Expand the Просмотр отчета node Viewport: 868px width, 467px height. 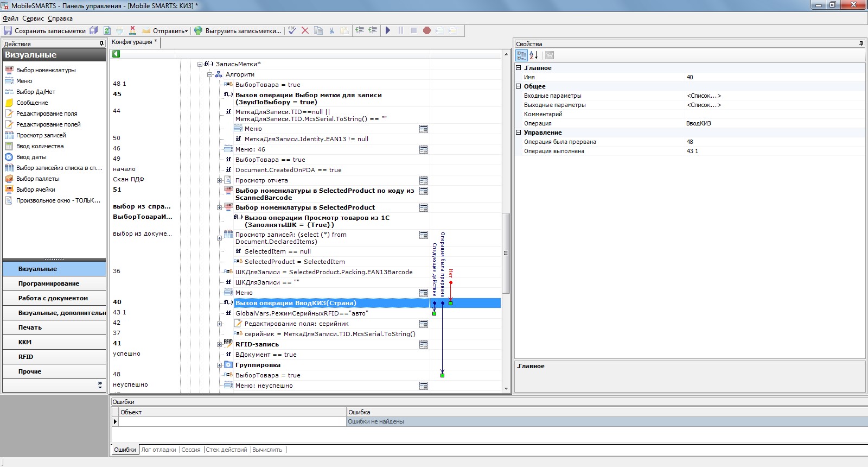pos(219,180)
